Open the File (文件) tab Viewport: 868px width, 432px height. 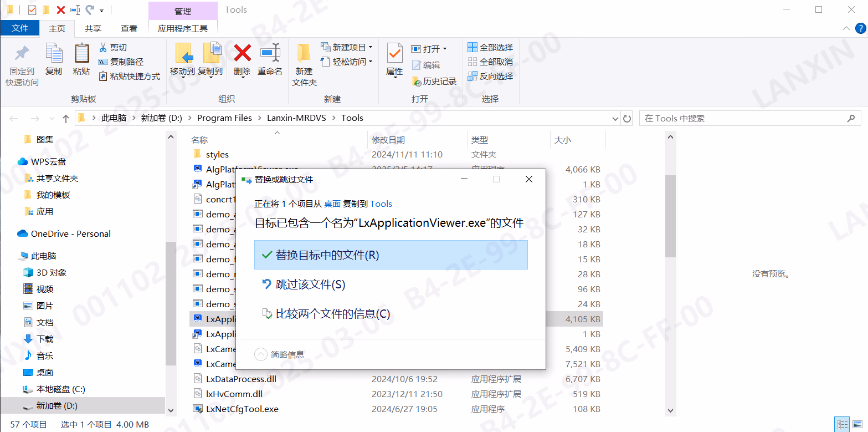coord(20,28)
